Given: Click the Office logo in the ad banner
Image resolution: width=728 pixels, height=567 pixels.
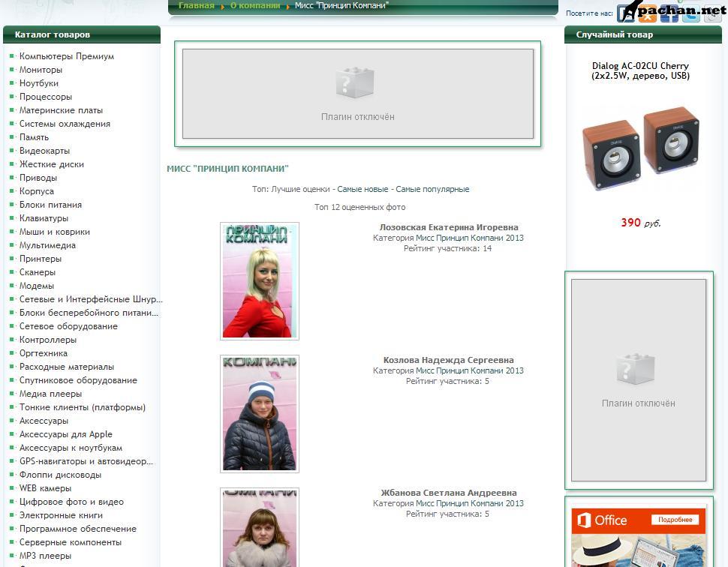Looking at the screenshot, I should tap(600, 520).
